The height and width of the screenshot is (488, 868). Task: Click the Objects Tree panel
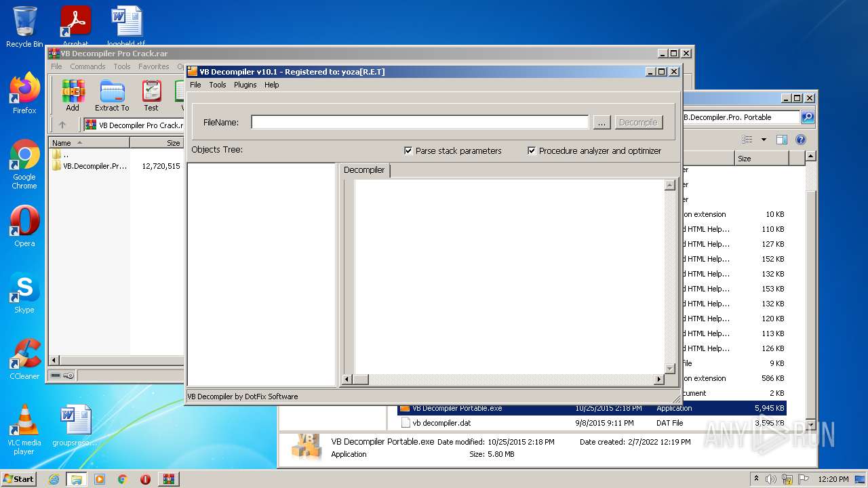[262, 274]
